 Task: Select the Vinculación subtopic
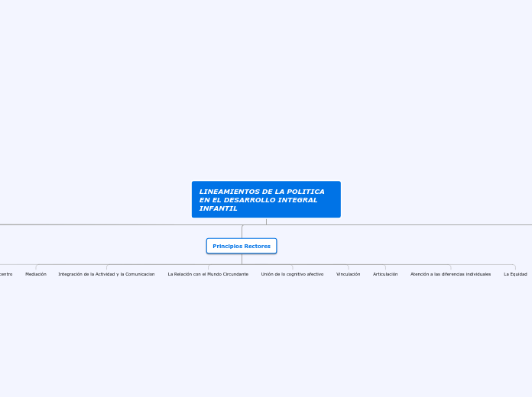click(348, 274)
